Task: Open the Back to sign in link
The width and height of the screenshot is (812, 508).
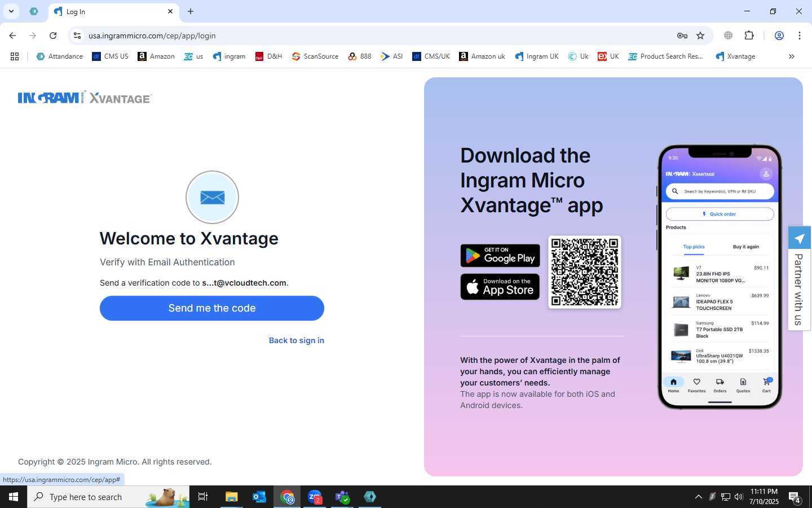Action: (297, 340)
